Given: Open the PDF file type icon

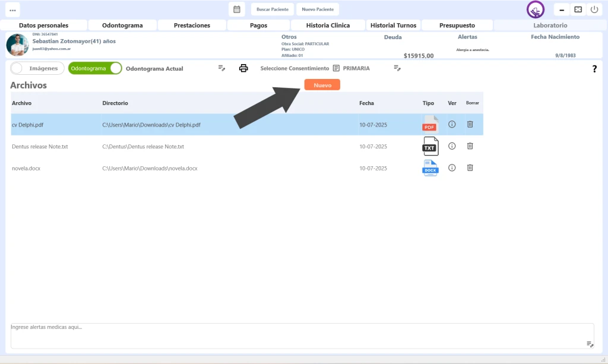Looking at the screenshot, I should pos(430,124).
